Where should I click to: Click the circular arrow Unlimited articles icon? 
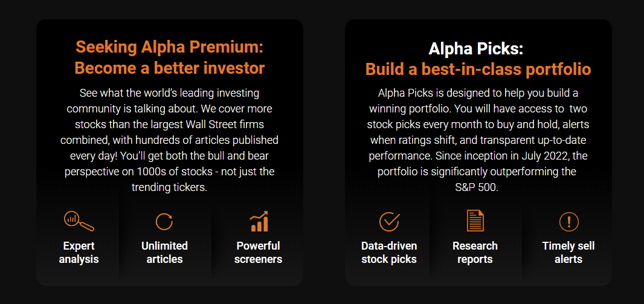[164, 221]
